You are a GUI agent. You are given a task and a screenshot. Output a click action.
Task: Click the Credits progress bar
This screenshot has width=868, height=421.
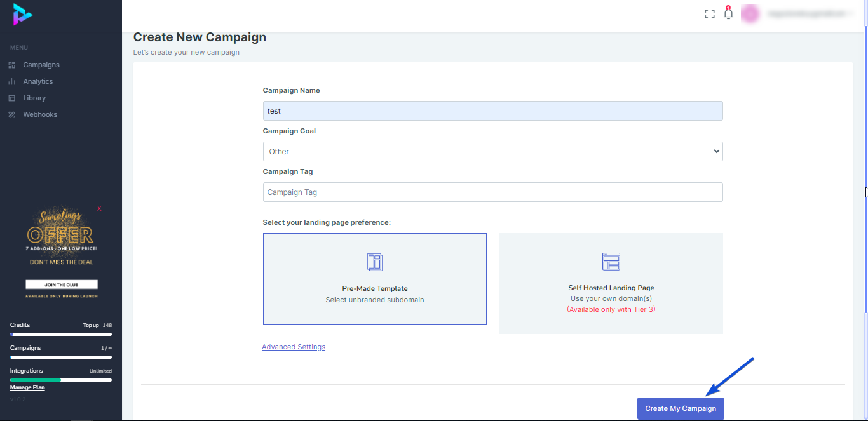point(61,334)
